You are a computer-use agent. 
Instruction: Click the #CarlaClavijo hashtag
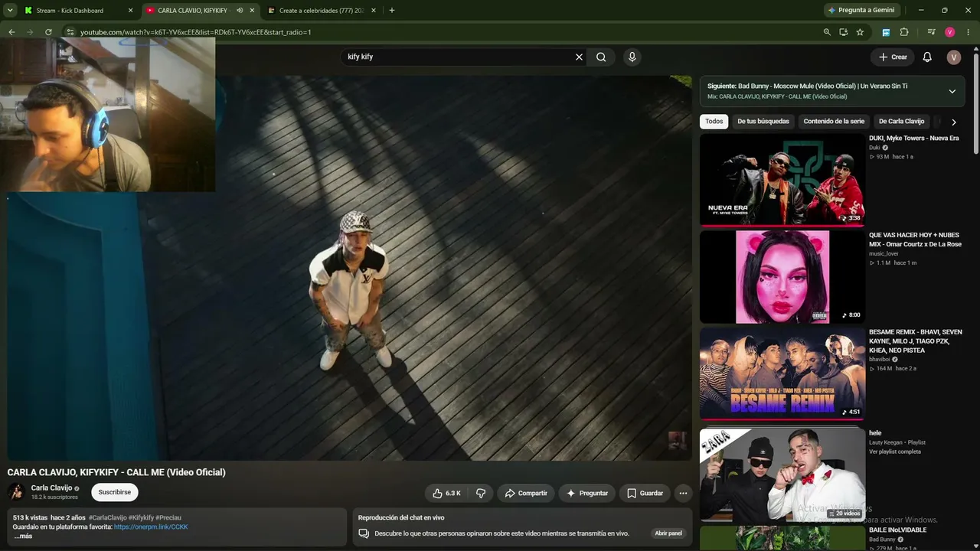pyautogui.click(x=108, y=518)
